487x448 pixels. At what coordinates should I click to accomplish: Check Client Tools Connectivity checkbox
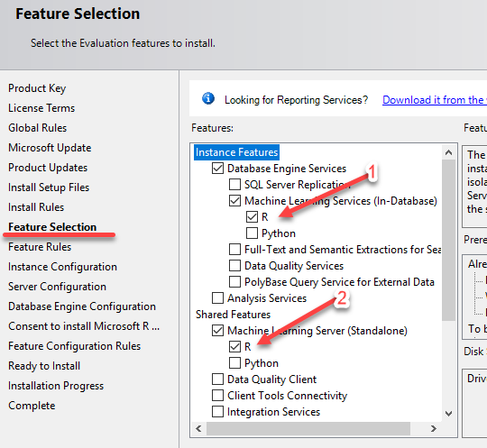217,395
